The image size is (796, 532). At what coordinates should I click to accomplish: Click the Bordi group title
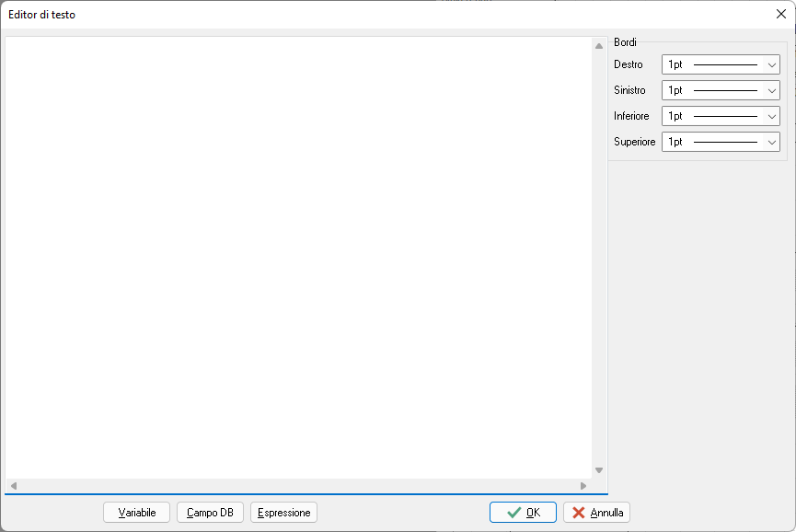tap(625, 42)
